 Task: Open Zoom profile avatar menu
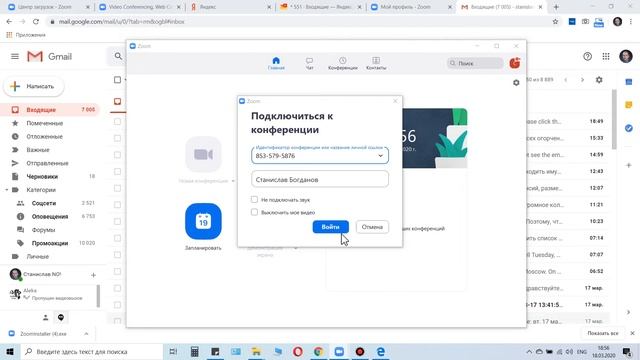[x=515, y=63]
